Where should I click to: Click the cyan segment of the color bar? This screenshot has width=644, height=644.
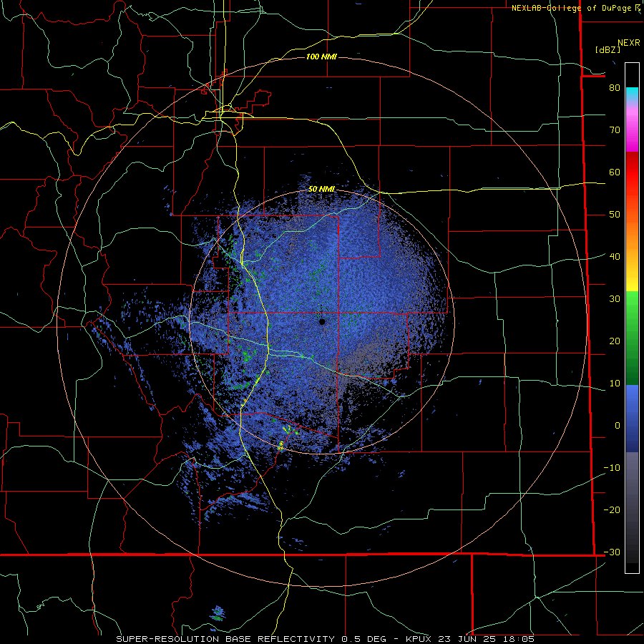632,94
